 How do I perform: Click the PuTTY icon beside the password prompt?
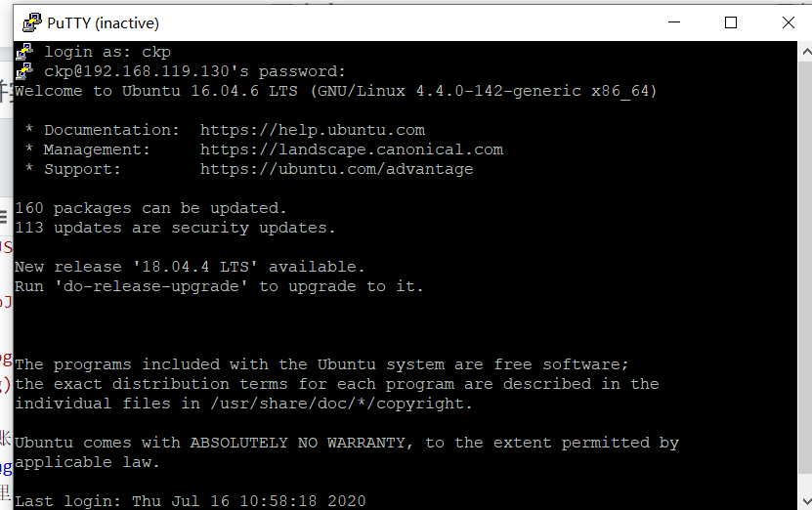click(24, 71)
